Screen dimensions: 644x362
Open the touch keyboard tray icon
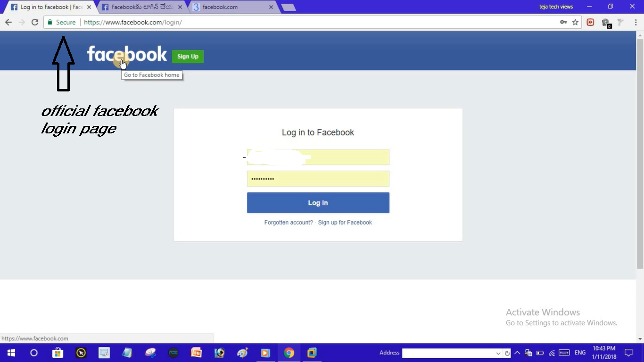(564, 353)
